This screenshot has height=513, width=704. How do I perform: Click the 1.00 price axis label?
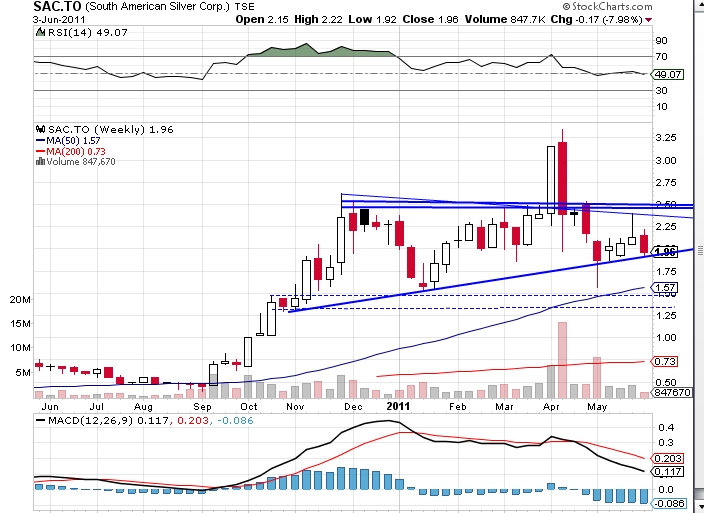[x=666, y=338]
